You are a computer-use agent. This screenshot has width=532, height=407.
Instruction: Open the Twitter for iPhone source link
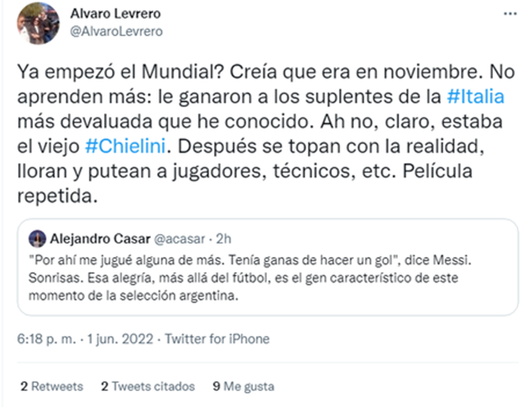217,339
